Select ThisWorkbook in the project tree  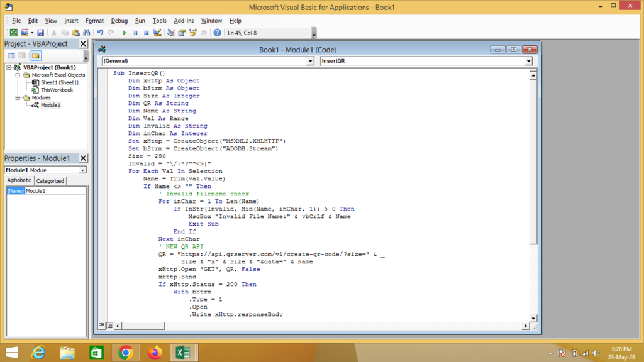pos(57,90)
